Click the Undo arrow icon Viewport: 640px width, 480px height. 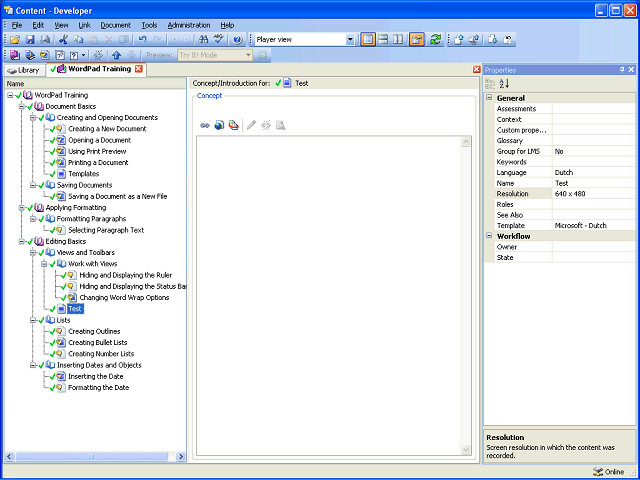(x=142, y=40)
